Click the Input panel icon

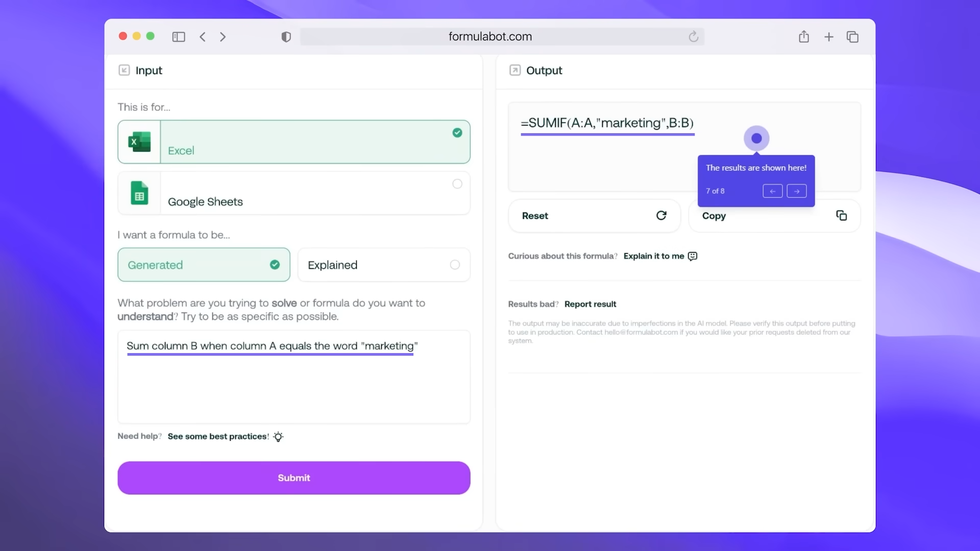[124, 70]
